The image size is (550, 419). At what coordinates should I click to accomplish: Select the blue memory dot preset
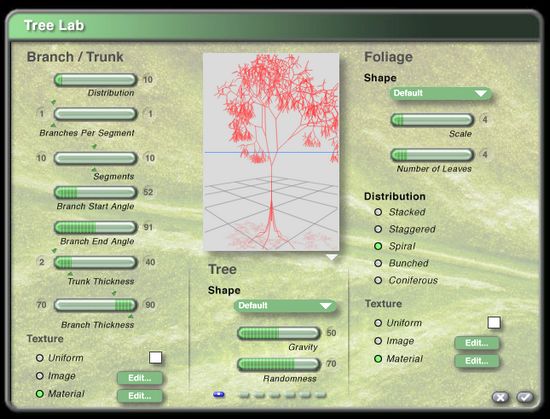(219, 394)
